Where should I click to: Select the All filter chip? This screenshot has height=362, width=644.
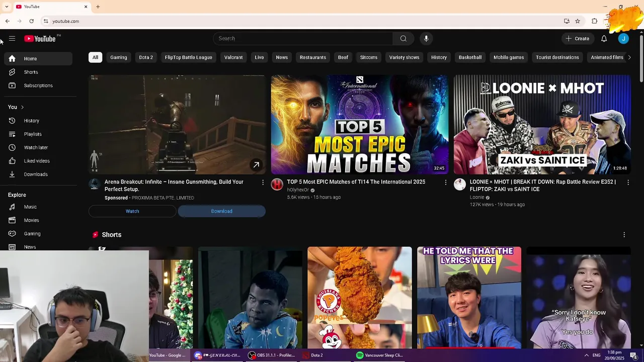tap(95, 57)
